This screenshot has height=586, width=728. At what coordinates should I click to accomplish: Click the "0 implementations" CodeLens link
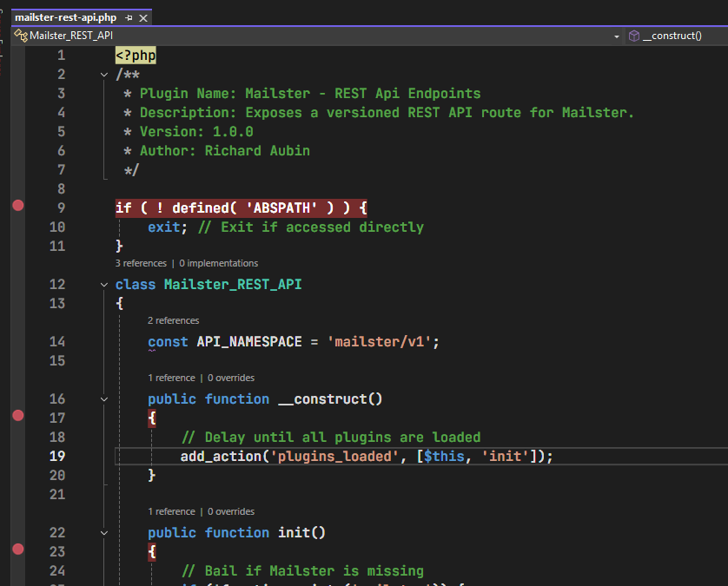[x=218, y=263]
